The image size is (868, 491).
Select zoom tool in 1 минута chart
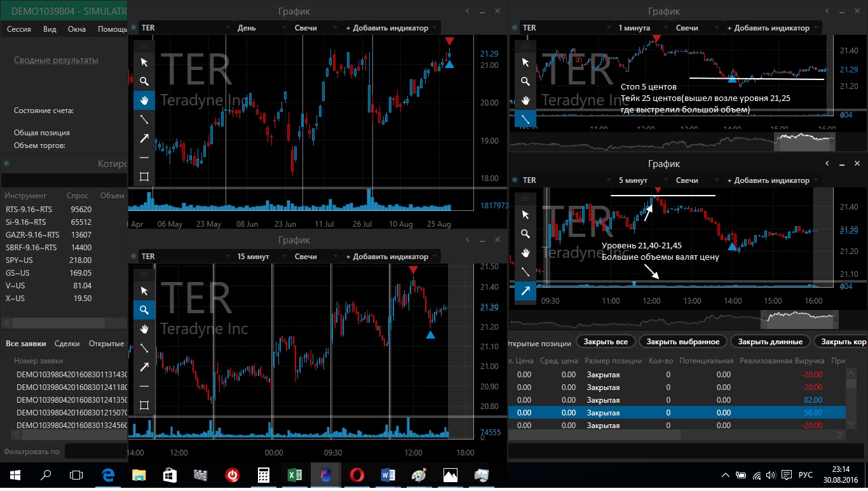pyautogui.click(x=526, y=81)
